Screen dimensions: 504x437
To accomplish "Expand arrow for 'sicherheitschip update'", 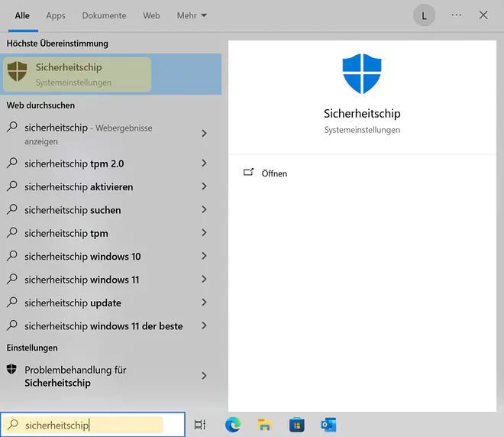I will 204,303.
